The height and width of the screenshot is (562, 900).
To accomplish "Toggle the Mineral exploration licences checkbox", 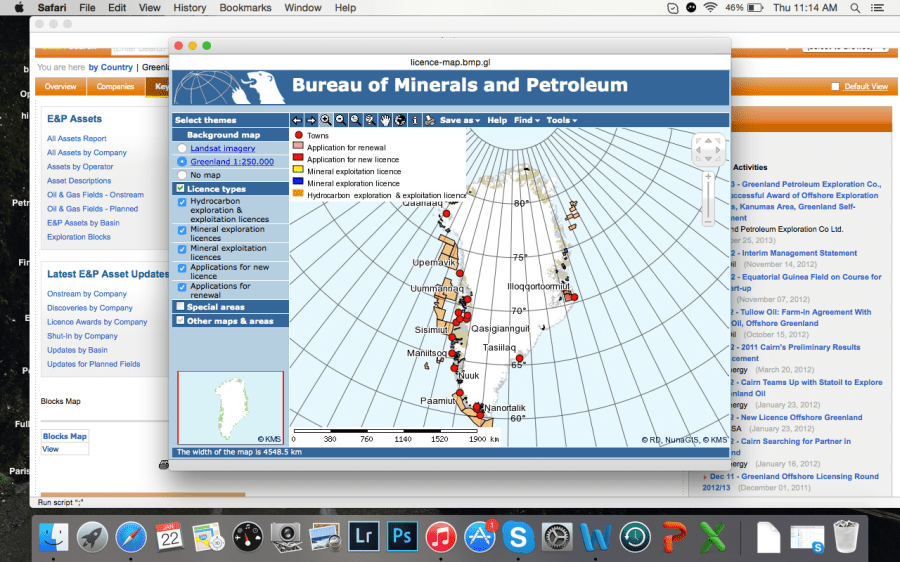I will click(182, 230).
